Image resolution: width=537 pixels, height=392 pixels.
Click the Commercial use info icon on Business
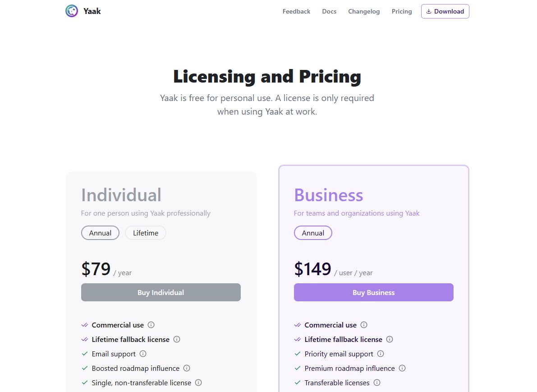[x=364, y=325]
